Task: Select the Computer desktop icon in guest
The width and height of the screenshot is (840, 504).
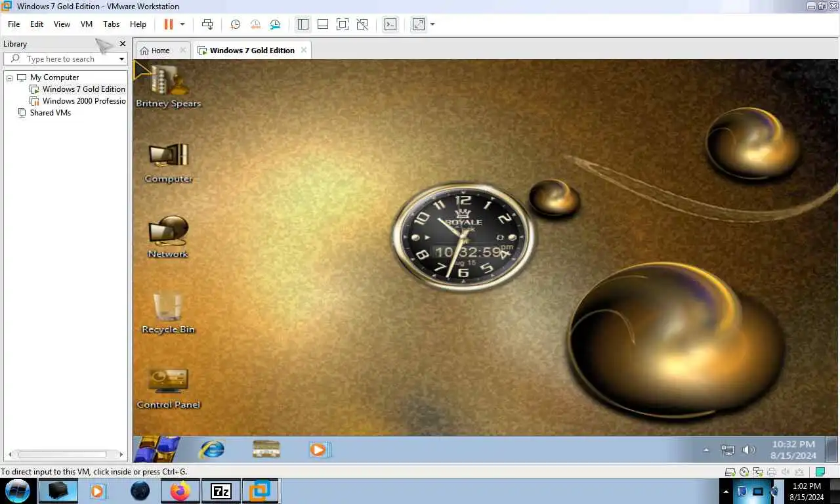Action: click(168, 163)
